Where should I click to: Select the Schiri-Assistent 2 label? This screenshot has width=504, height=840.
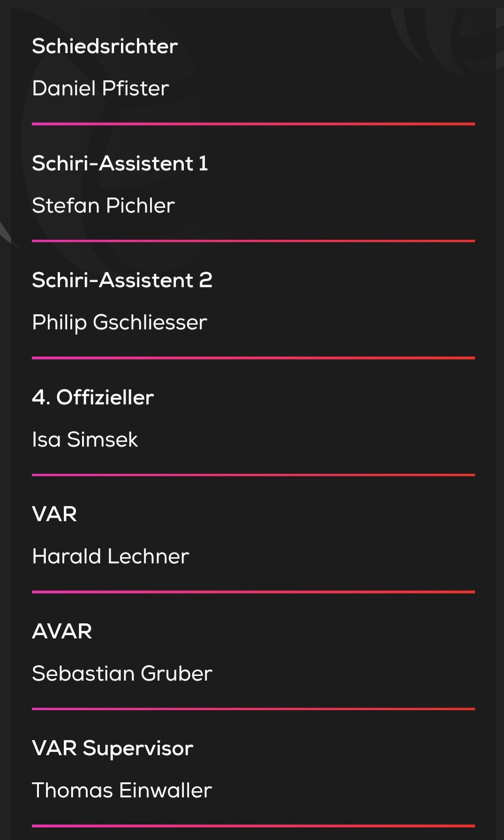pyautogui.click(x=122, y=280)
